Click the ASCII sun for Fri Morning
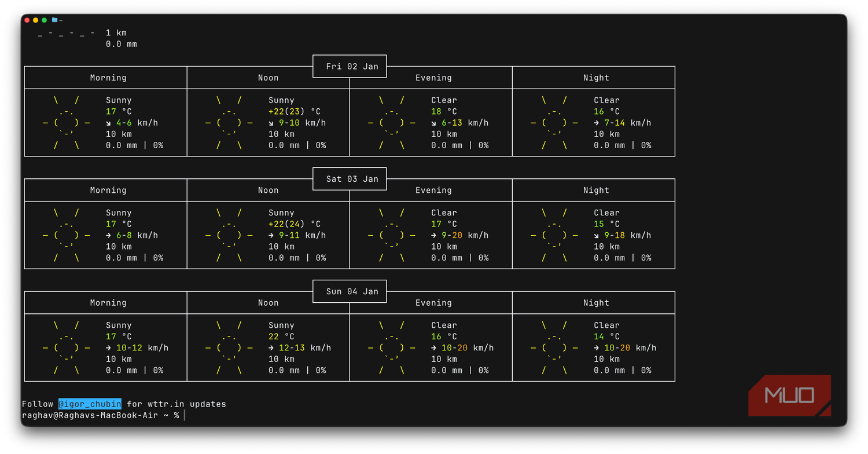868x454 pixels. [67, 123]
